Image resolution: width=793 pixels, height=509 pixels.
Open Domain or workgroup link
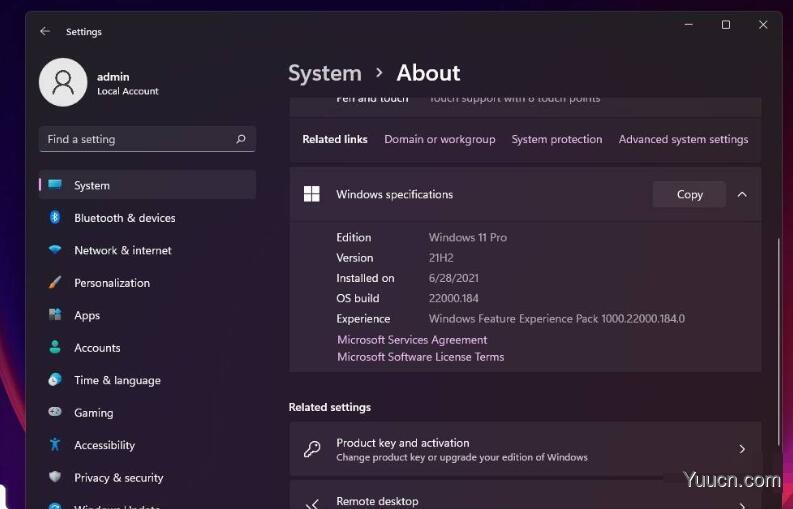[439, 139]
